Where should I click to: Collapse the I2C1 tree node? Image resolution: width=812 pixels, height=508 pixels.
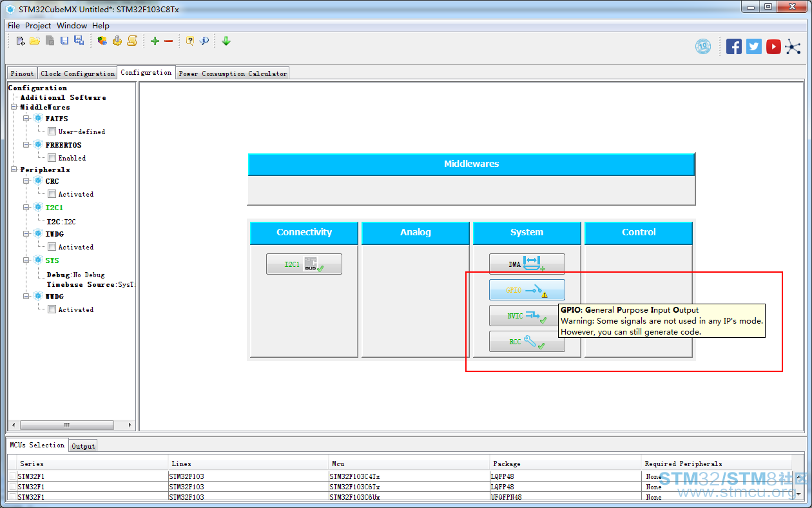pos(27,208)
